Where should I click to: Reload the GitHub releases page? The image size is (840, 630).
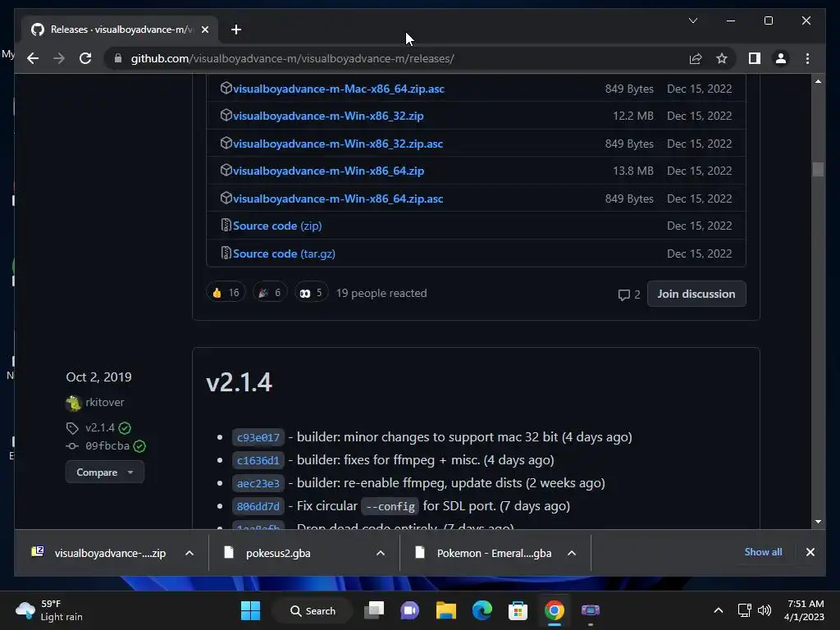(85, 58)
